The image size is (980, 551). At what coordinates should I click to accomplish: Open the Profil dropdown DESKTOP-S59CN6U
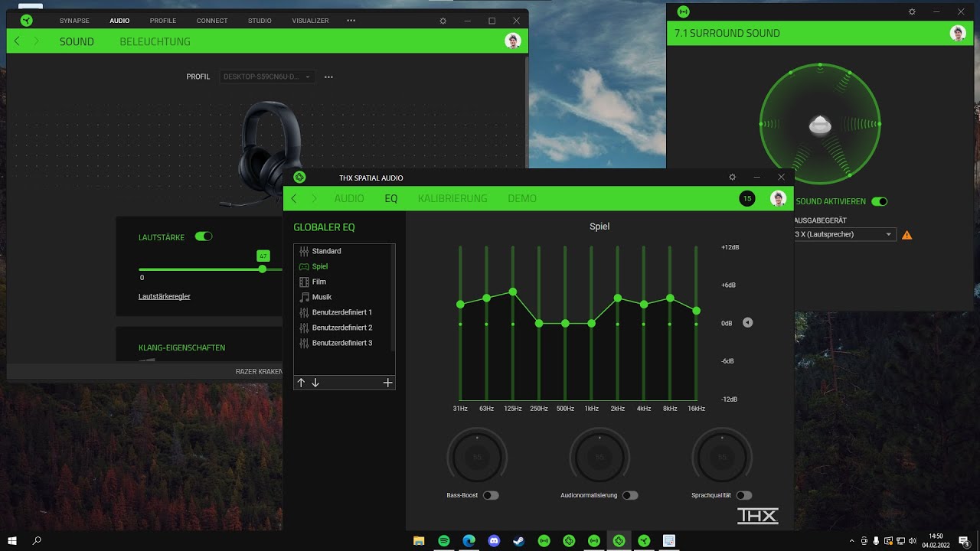click(x=266, y=77)
